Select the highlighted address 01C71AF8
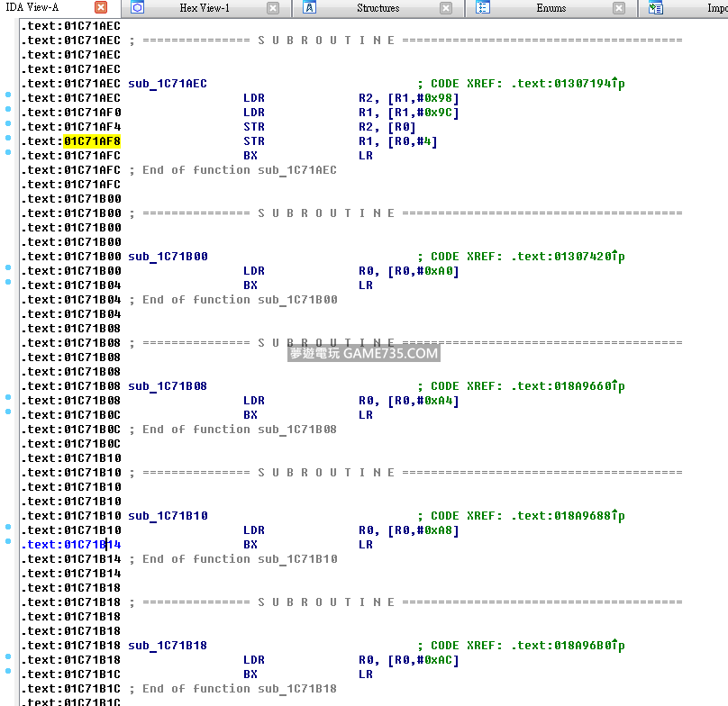Screen dimensions: 728x706 [x=92, y=141]
